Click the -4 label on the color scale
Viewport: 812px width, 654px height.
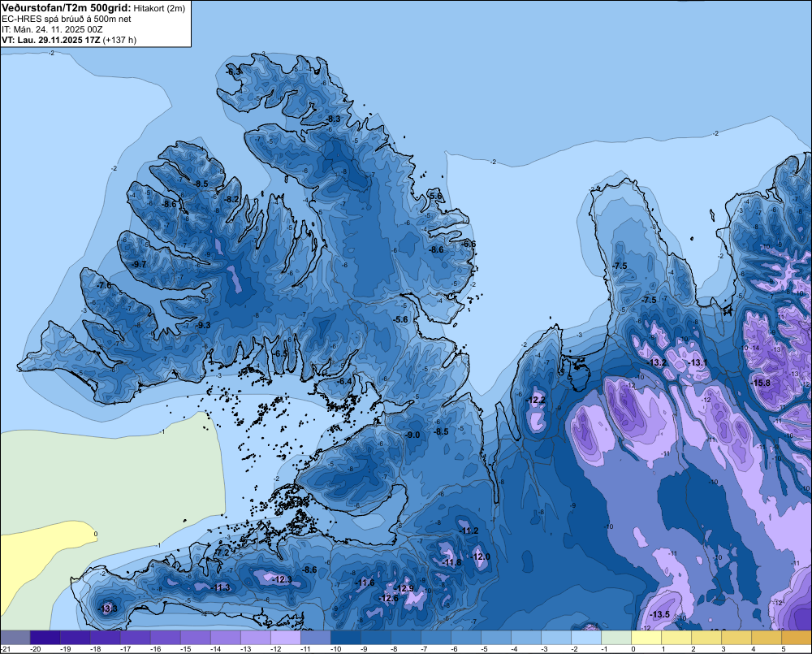pyautogui.click(x=515, y=649)
